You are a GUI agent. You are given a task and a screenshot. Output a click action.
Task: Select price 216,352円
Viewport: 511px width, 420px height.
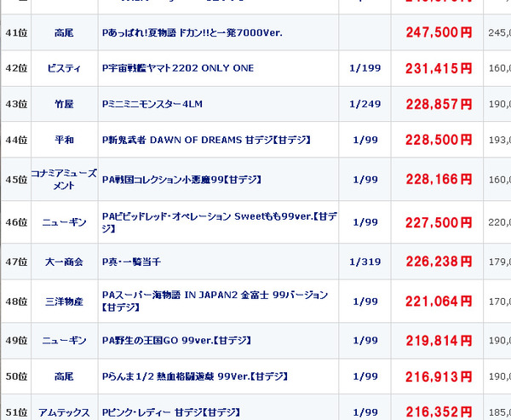439,412
